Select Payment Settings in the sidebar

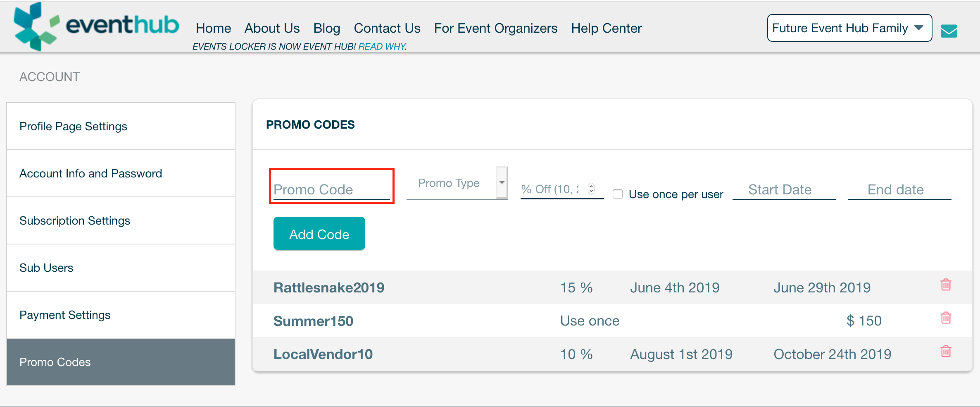coord(65,315)
